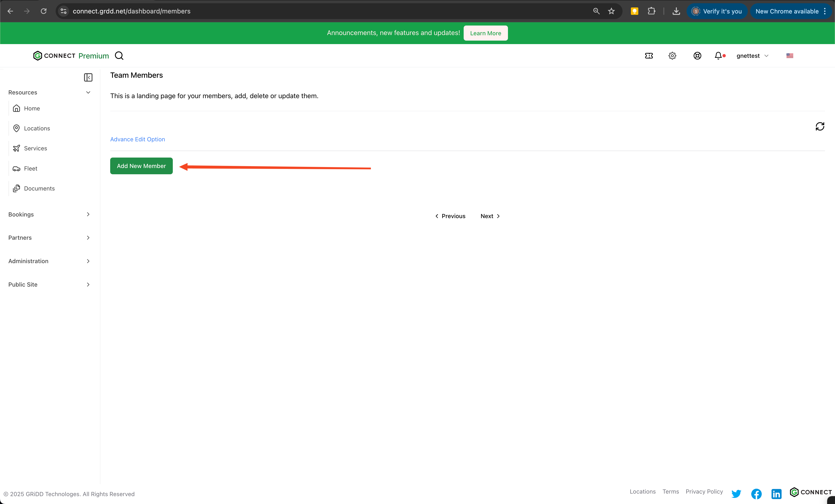Click the Add New Member button
Screen dimensions: 835x504
[141, 166]
